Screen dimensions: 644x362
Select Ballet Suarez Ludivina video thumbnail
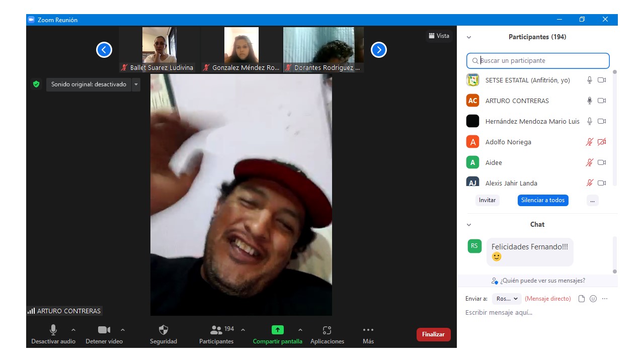(x=159, y=50)
